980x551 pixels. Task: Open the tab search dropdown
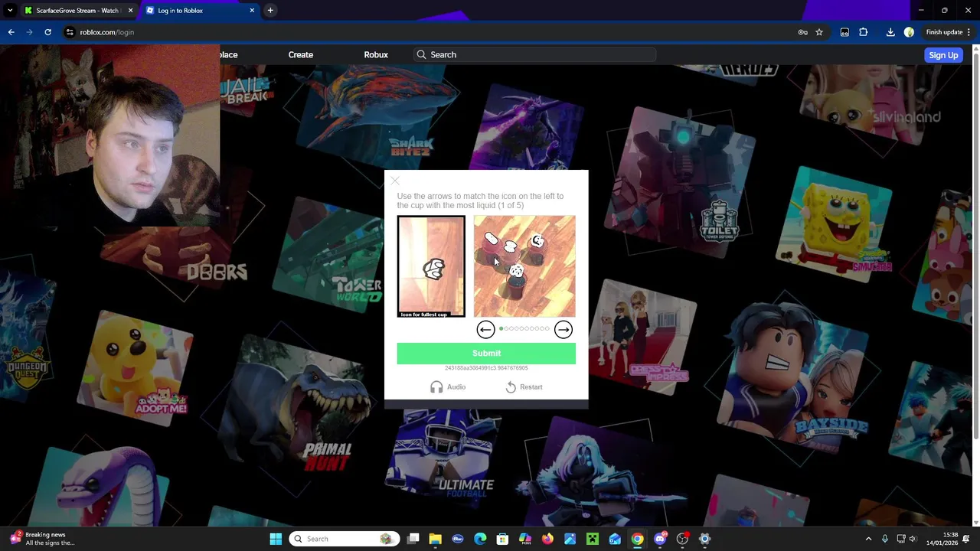pos(10,11)
